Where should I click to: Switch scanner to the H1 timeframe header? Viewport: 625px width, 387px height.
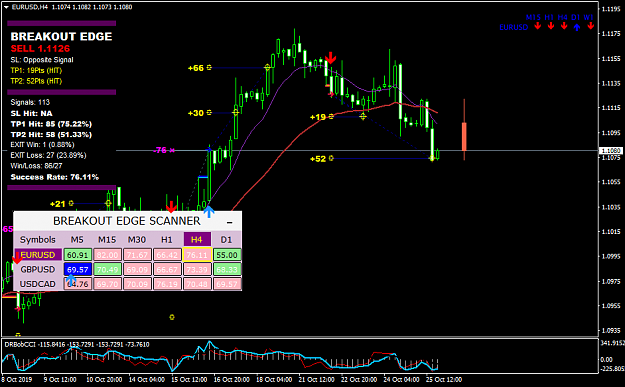tap(167, 240)
